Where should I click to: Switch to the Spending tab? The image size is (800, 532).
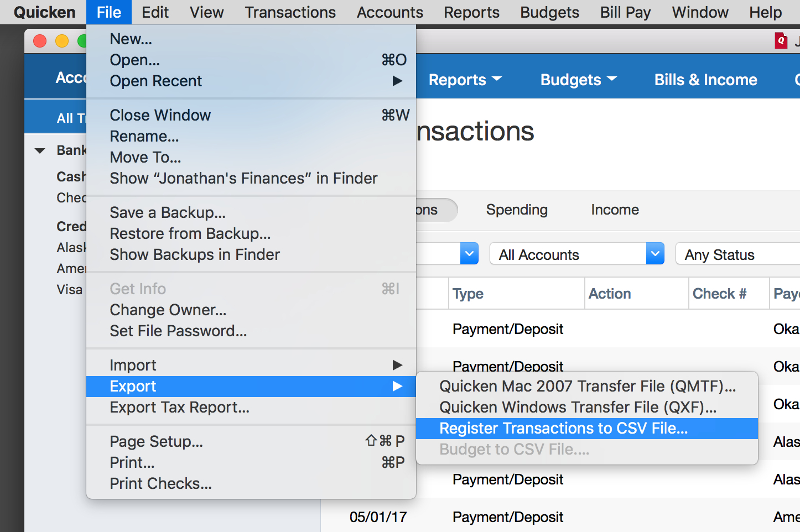click(x=517, y=210)
